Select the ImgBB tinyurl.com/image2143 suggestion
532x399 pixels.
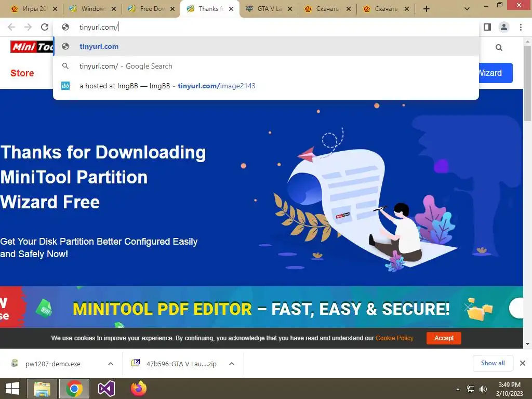click(266, 86)
